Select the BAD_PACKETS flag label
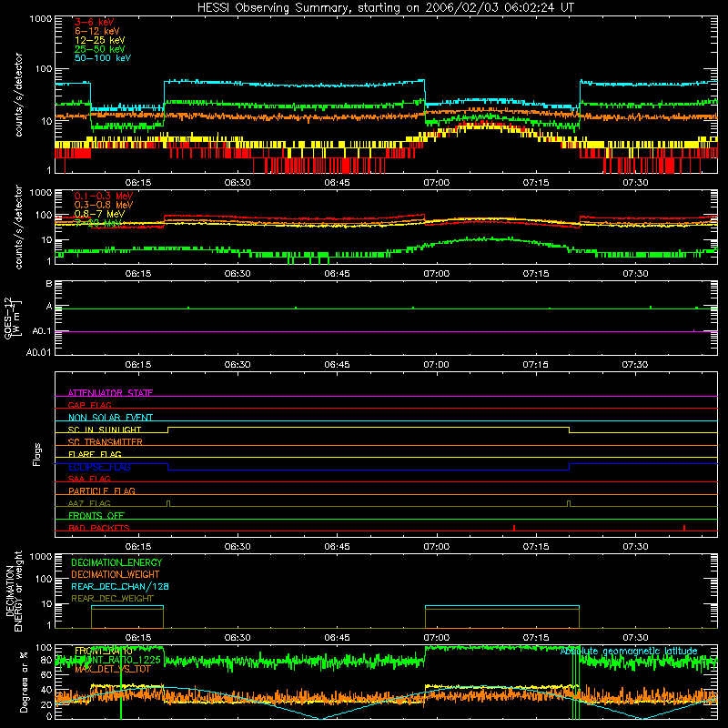This screenshot has height=728, width=728. click(x=99, y=528)
